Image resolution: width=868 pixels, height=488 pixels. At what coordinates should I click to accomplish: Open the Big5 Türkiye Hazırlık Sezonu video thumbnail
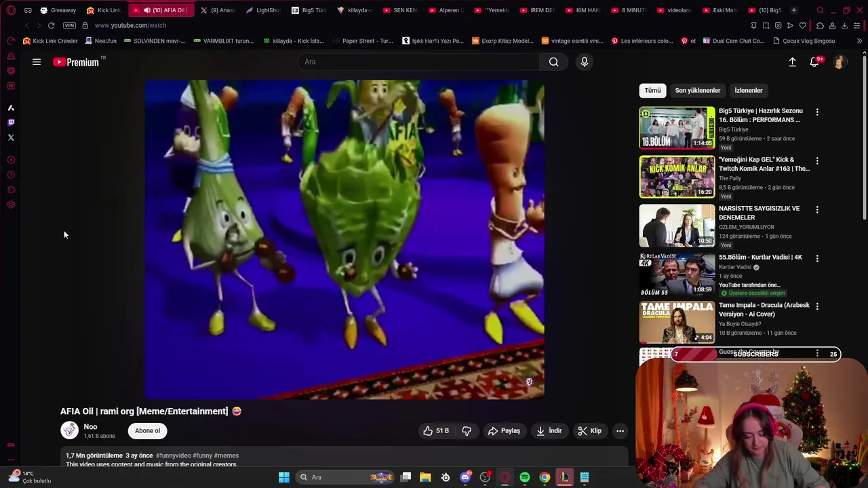[x=677, y=127]
